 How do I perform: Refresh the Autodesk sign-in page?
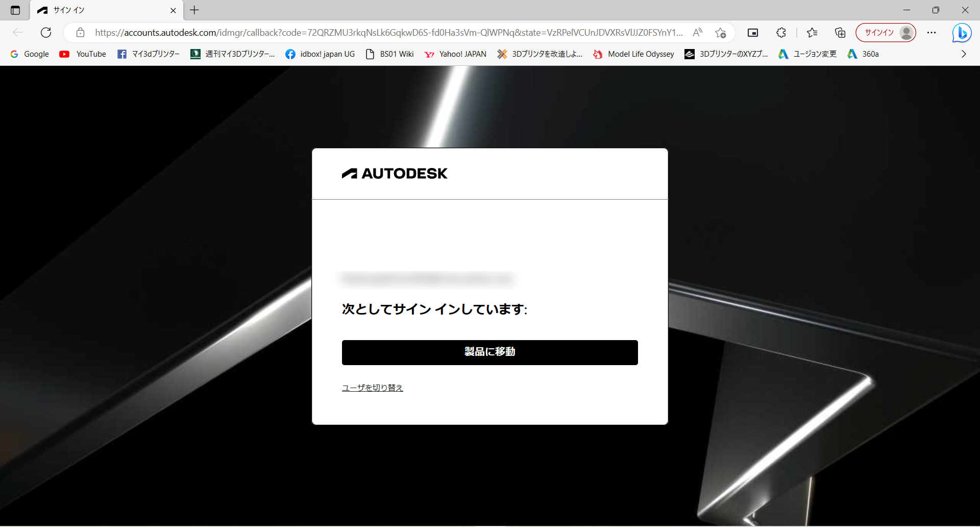click(46, 33)
